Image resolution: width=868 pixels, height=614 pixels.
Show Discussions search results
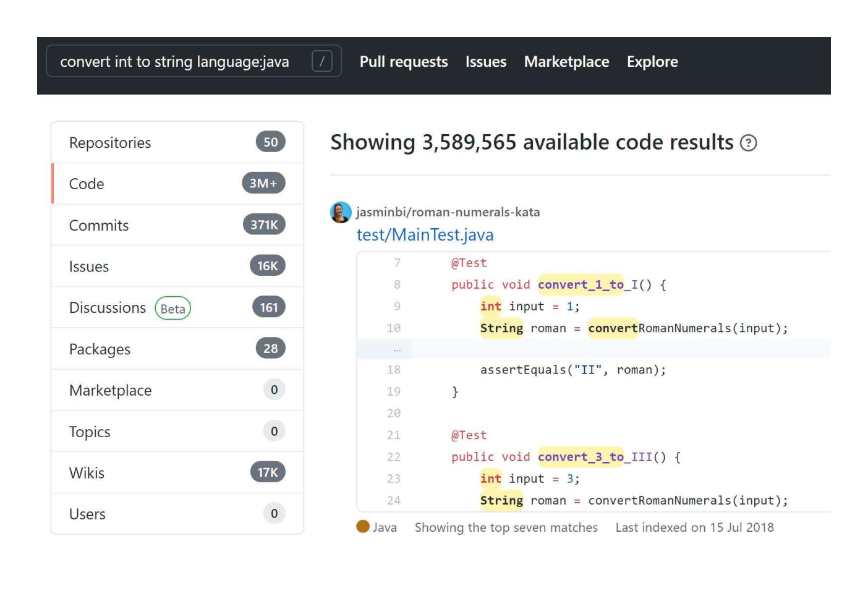coord(177,308)
